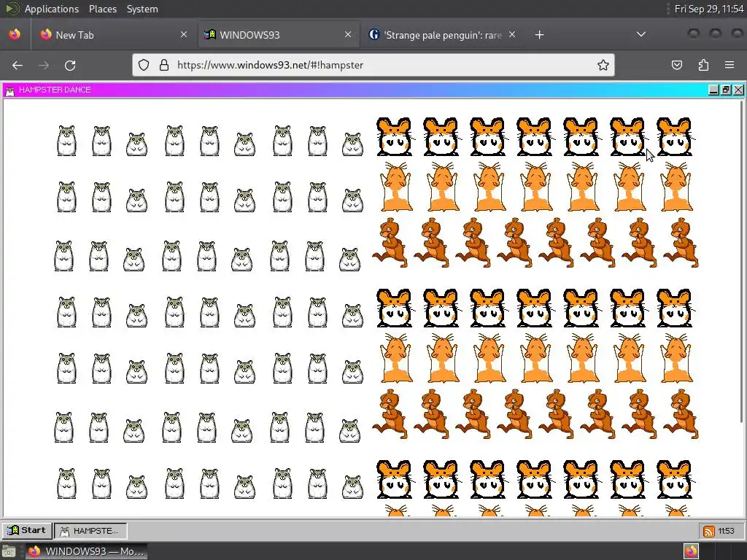
Task: Open the Pocket save icon
Action: pos(676,65)
